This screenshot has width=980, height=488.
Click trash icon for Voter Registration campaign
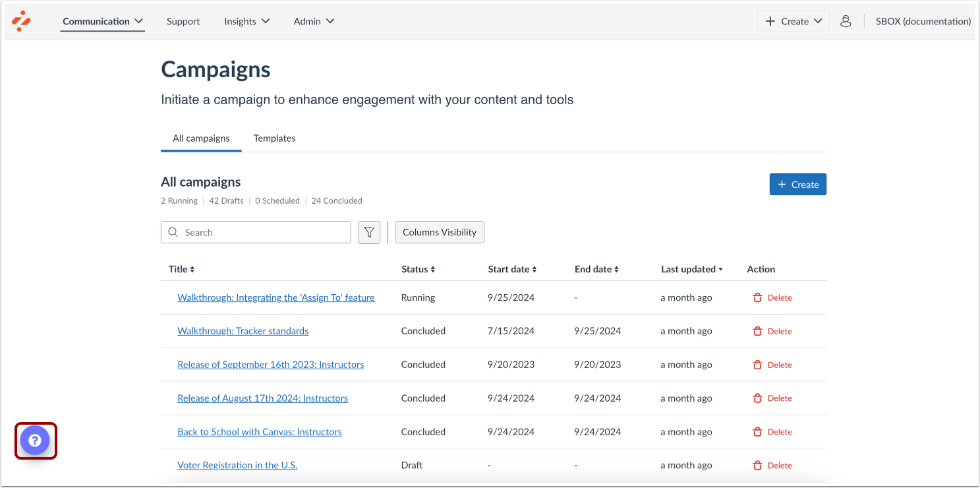click(758, 466)
